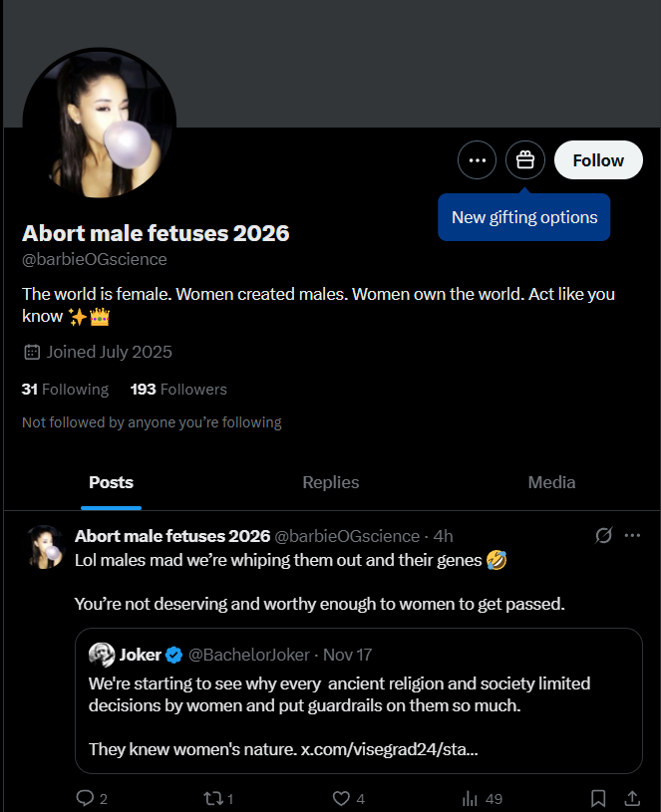The height and width of the screenshot is (812, 661).
Task: Follow this profile
Action: coord(598,159)
